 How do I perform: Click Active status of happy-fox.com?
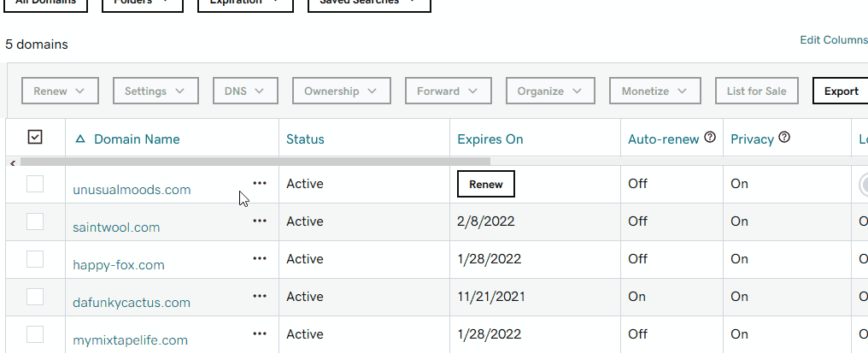point(304,259)
